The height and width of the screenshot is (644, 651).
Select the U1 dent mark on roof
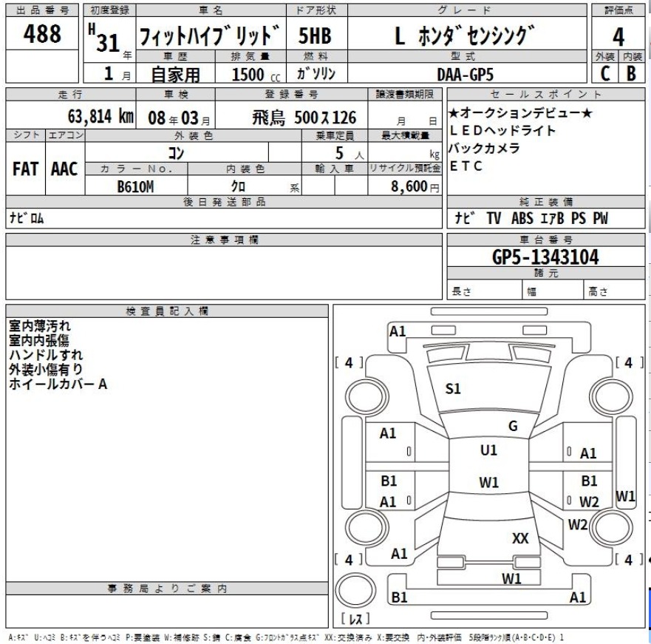[488, 450]
